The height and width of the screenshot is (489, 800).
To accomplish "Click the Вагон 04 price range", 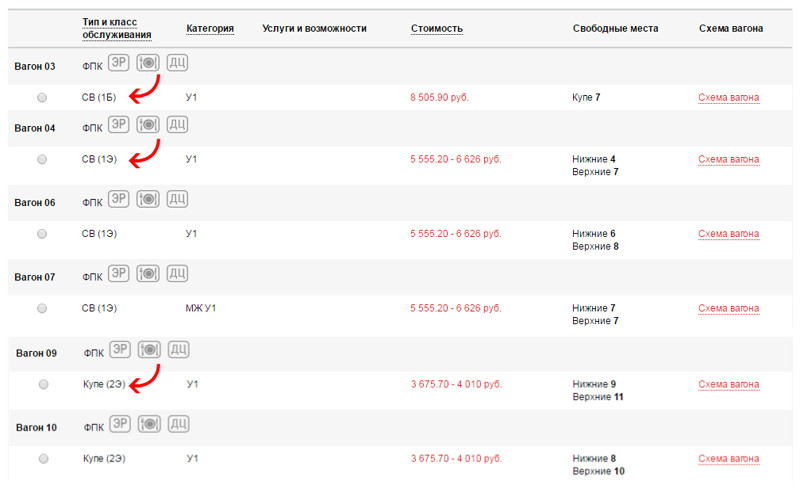I will click(456, 159).
